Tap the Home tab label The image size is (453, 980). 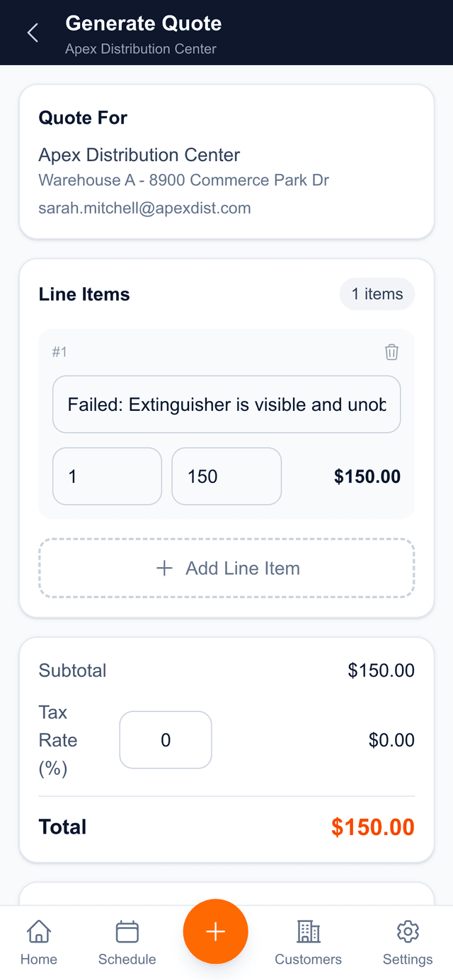(x=39, y=959)
